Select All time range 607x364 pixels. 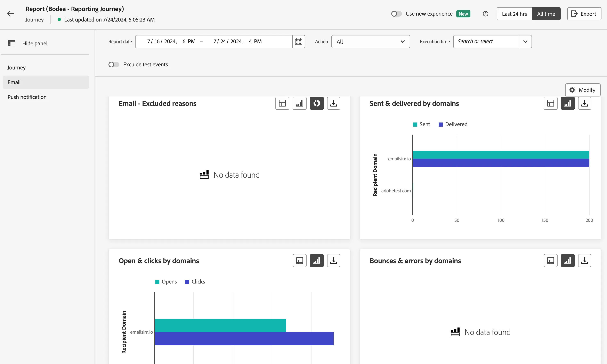tap(546, 14)
